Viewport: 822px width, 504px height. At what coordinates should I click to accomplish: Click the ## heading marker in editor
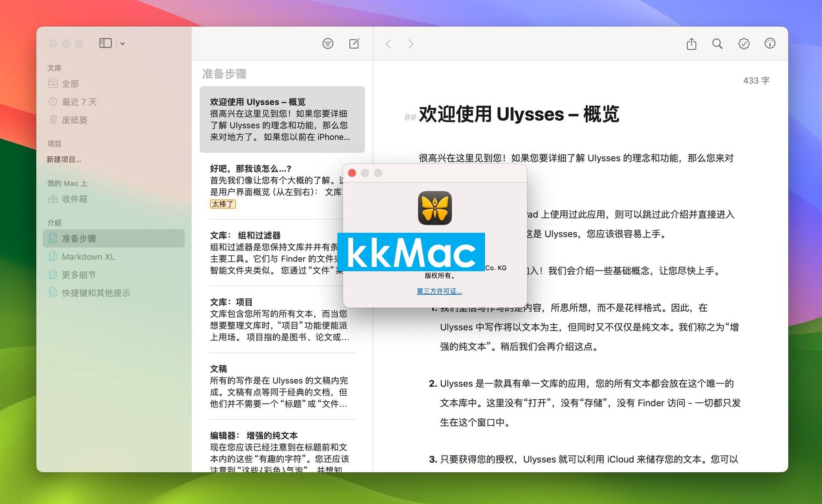click(x=410, y=117)
